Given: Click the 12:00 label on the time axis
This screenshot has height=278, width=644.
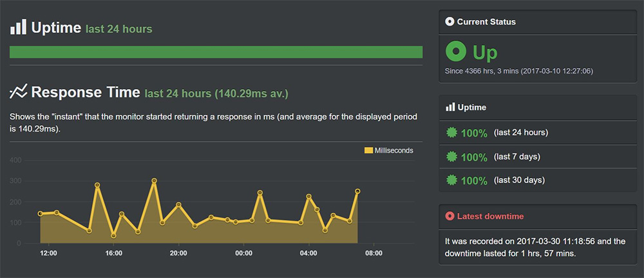Looking at the screenshot, I should click(49, 253).
